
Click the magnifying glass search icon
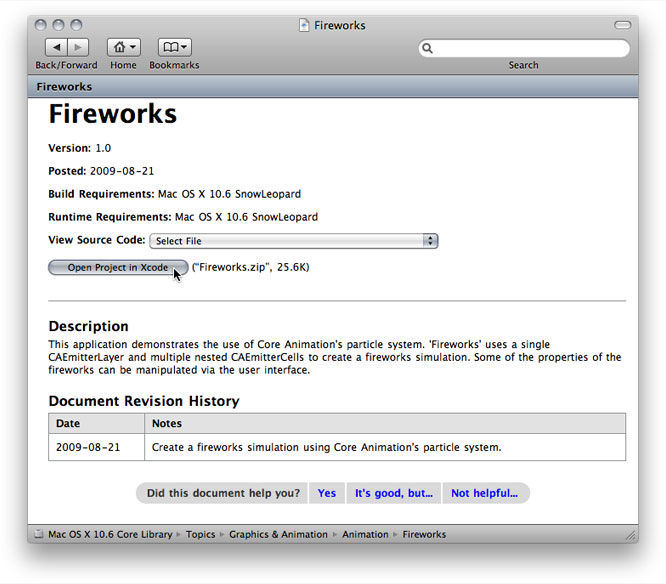(427, 48)
